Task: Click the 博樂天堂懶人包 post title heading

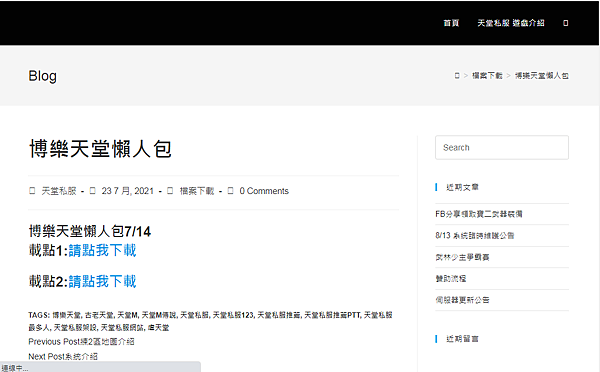Action: [x=100, y=148]
